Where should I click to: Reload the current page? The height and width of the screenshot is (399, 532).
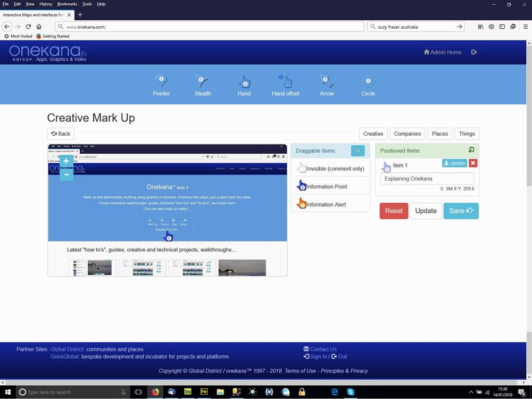pos(29,27)
